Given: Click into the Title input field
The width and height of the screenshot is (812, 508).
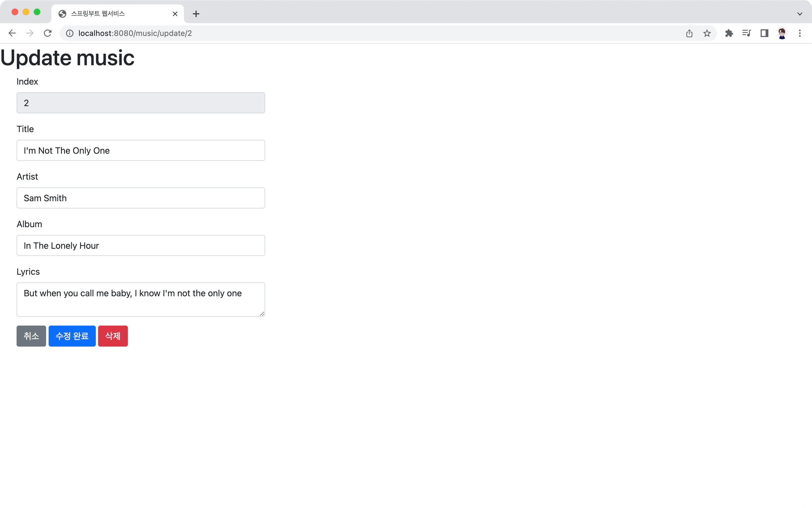Looking at the screenshot, I should [x=141, y=151].
